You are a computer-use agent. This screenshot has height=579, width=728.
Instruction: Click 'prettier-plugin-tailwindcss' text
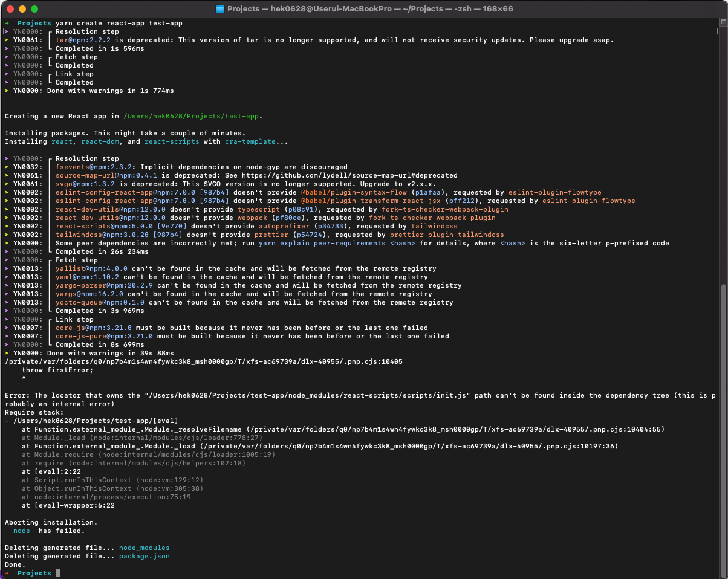click(x=447, y=235)
